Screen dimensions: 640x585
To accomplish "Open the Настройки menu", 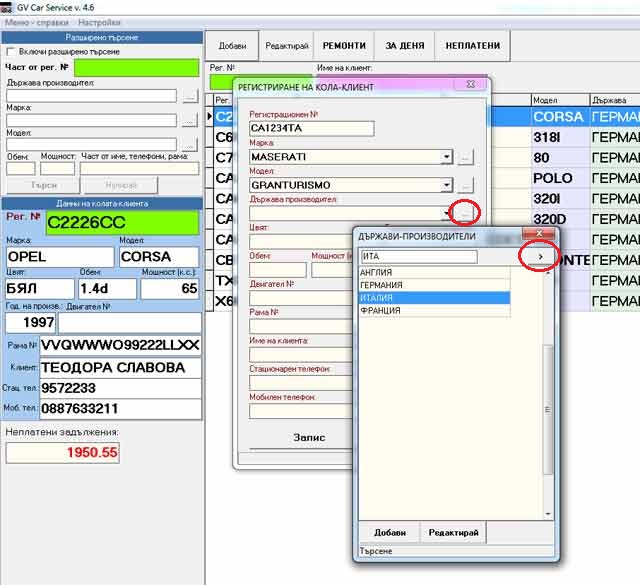I will coord(99,22).
